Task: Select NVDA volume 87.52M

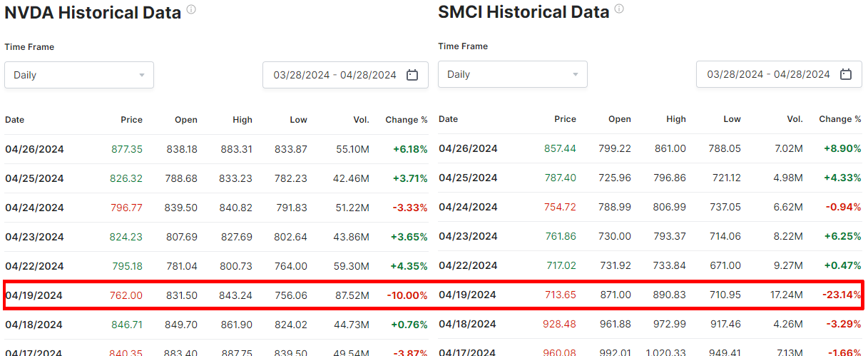Action: [350, 295]
